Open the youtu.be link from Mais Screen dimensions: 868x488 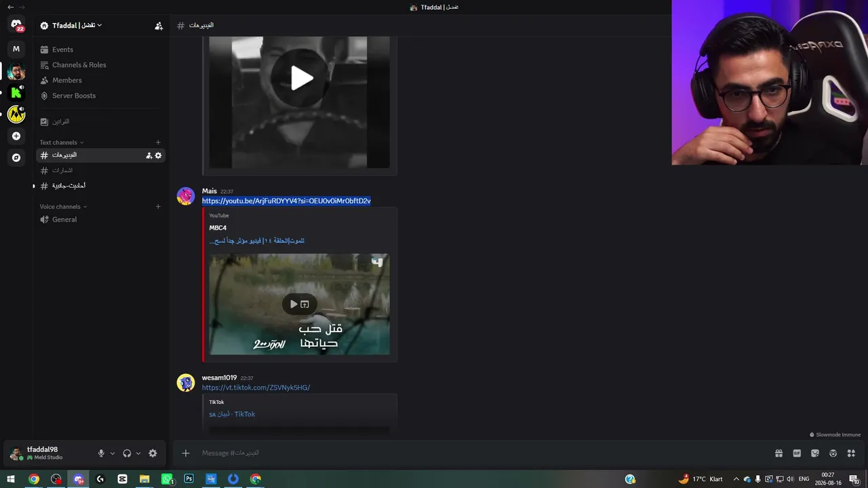pyautogui.click(x=286, y=201)
